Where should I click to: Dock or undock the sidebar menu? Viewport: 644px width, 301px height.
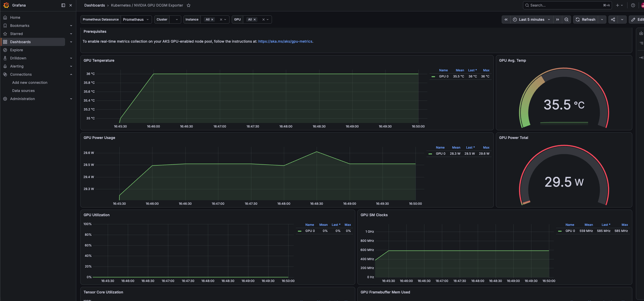pyautogui.click(x=63, y=5)
